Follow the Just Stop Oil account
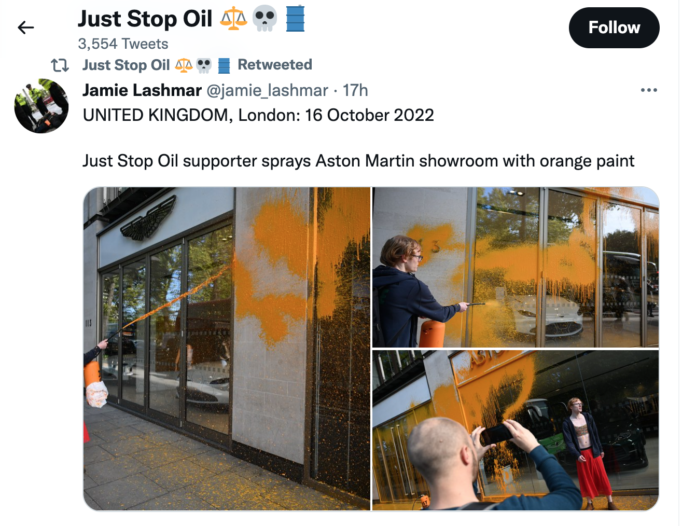696x526 pixels. [x=614, y=28]
